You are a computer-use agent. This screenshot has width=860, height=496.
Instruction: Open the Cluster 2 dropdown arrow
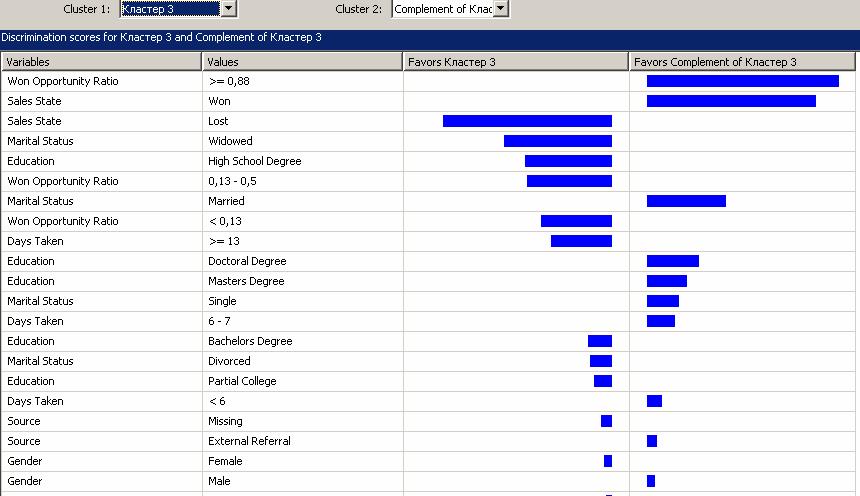(x=501, y=9)
